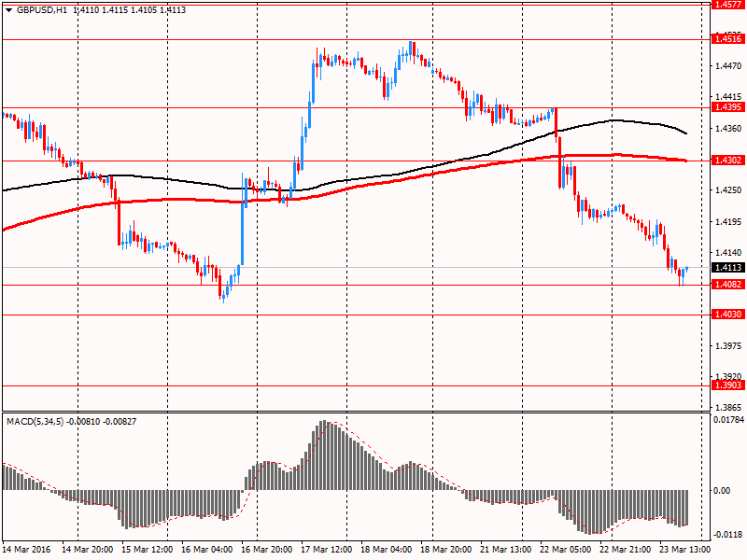Click the 15 Mar 12:00 time label
The image size is (747, 560).
(x=148, y=550)
